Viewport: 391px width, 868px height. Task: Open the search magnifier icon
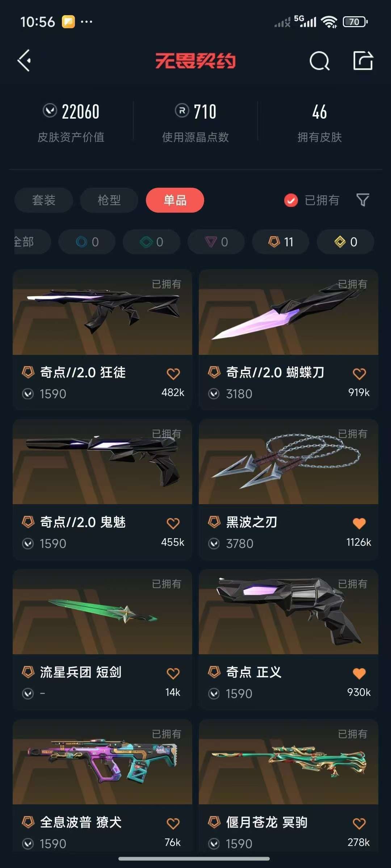tap(320, 61)
